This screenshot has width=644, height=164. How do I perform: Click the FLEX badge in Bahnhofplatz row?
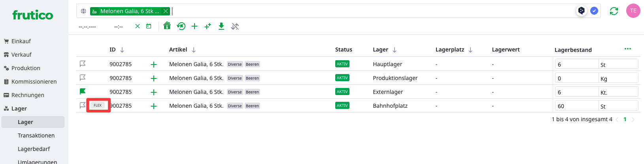tap(98, 105)
